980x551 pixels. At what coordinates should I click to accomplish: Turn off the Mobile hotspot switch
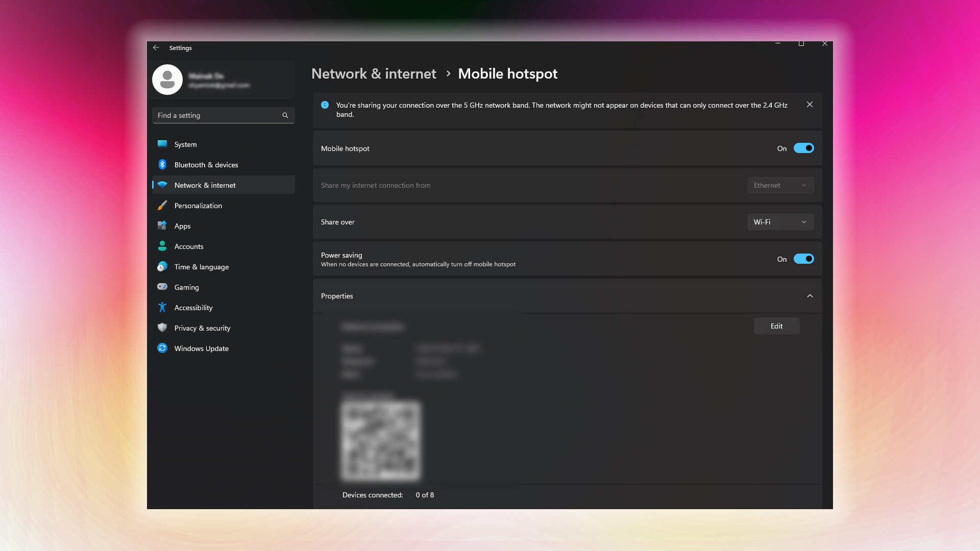click(x=803, y=148)
